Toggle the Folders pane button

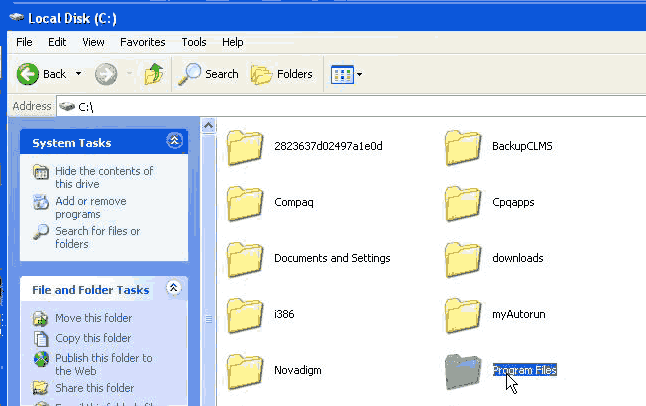[x=282, y=74]
